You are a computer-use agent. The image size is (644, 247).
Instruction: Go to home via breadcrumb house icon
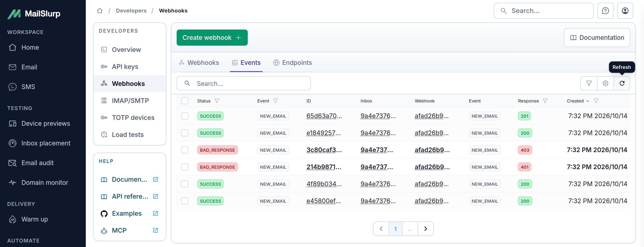100,11
